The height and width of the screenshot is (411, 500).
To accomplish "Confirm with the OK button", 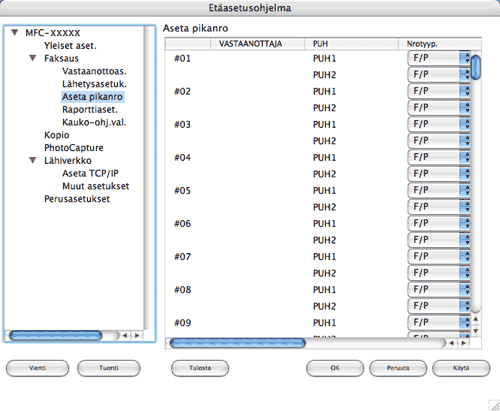I will pyautogui.click(x=335, y=368).
